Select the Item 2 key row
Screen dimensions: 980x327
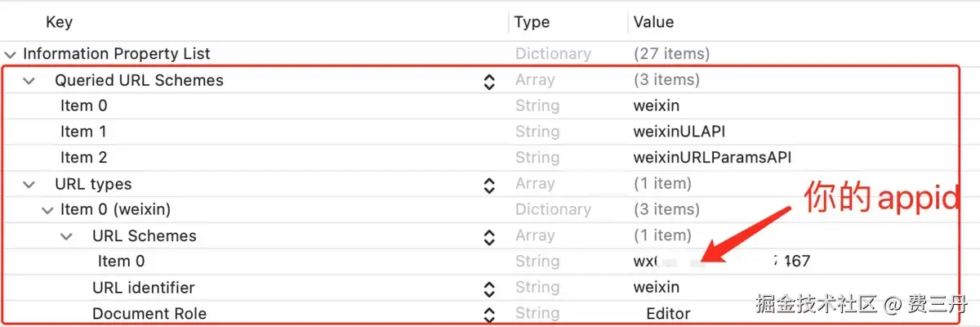pos(83,158)
